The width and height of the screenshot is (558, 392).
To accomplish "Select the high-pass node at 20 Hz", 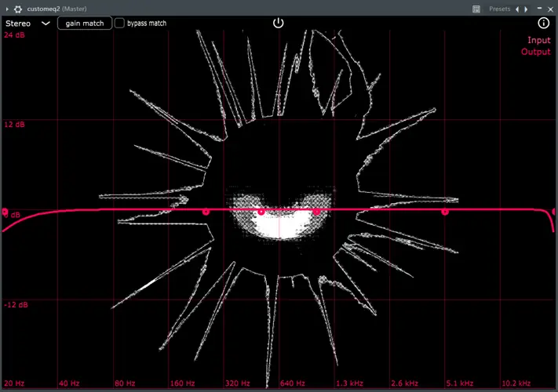I will pyautogui.click(x=5, y=212).
